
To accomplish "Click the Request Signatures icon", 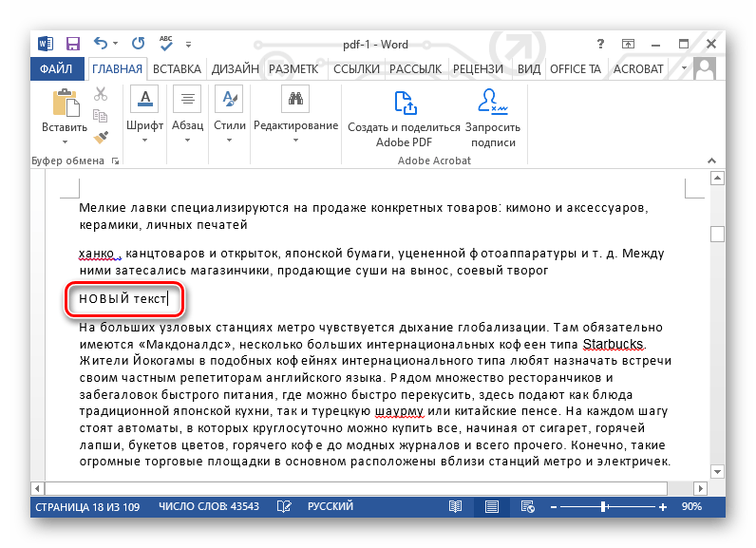I will pos(492,103).
